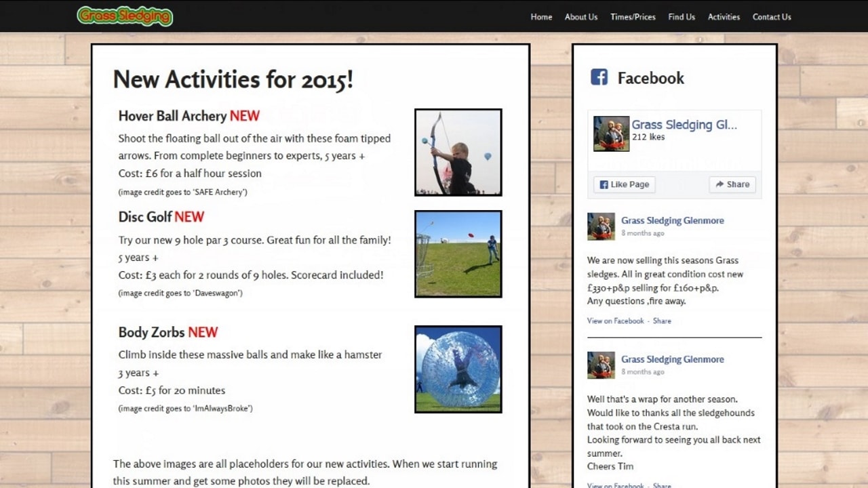The height and width of the screenshot is (488, 868).
Task: Click the Like Page button
Action: point(623,184)
